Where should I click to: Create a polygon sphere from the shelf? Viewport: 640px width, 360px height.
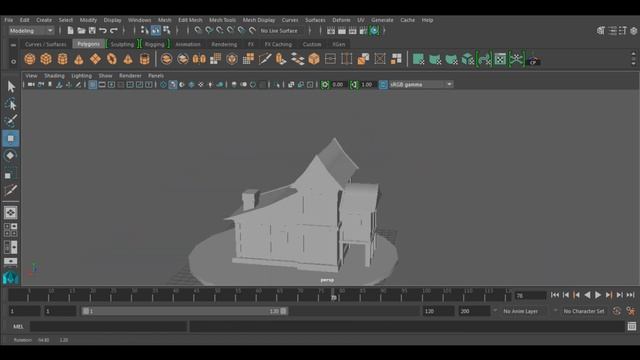tap(30, 59)
